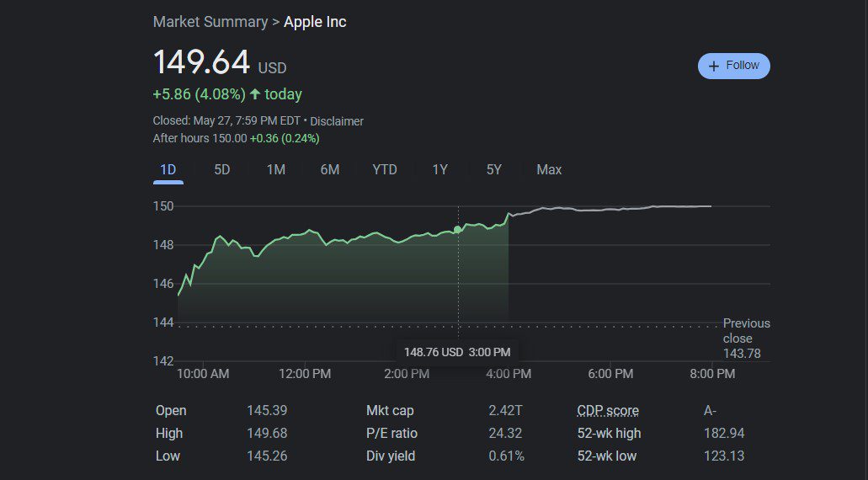Click the CDP score label
Viewport: 868px width, 480px height.
coord(608,411)
